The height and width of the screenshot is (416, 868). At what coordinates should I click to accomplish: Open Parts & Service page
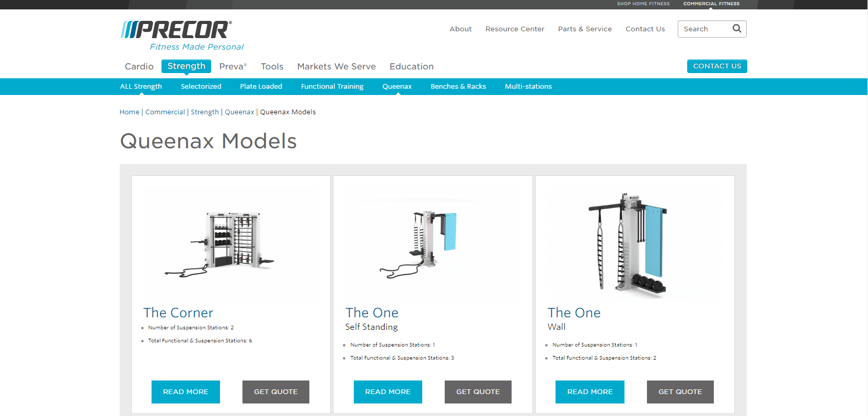(585, 29)
